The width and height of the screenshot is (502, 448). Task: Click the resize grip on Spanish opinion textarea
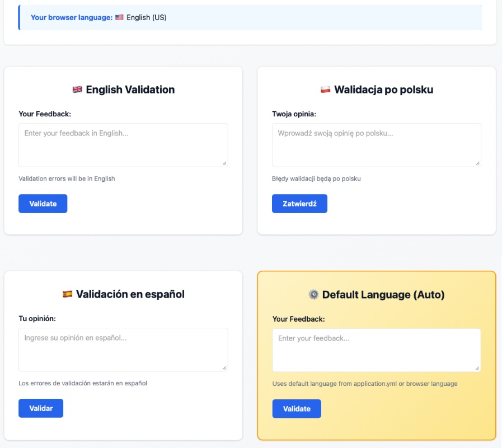[224, 367]
